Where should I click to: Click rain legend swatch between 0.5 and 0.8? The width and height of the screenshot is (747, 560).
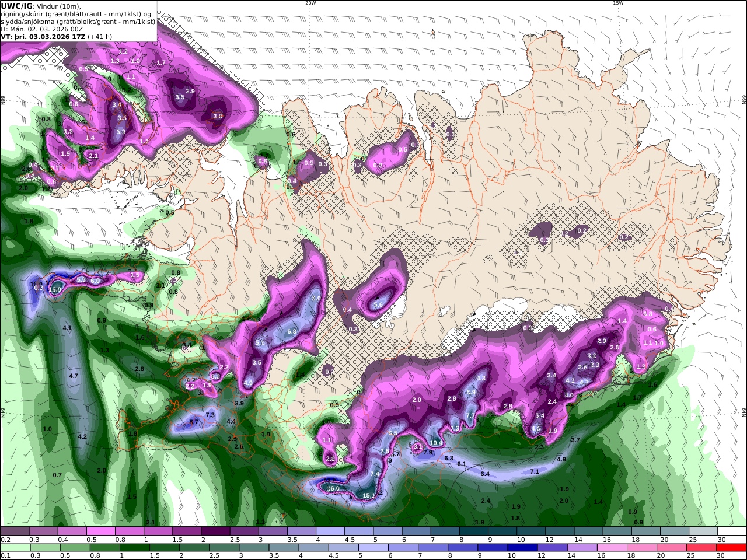(x=74, y=547)
